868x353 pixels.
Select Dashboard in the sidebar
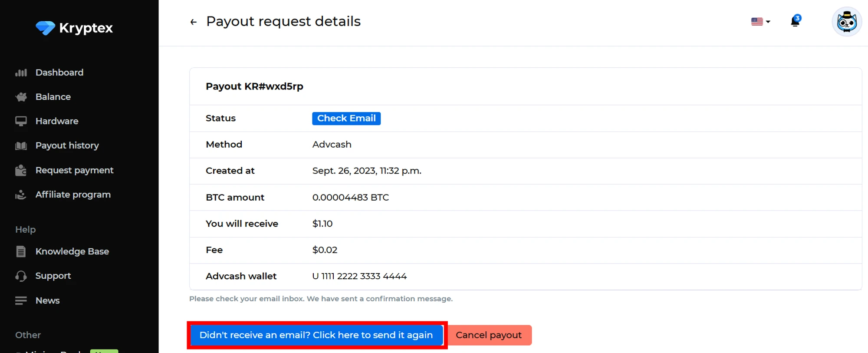(59, 73)
